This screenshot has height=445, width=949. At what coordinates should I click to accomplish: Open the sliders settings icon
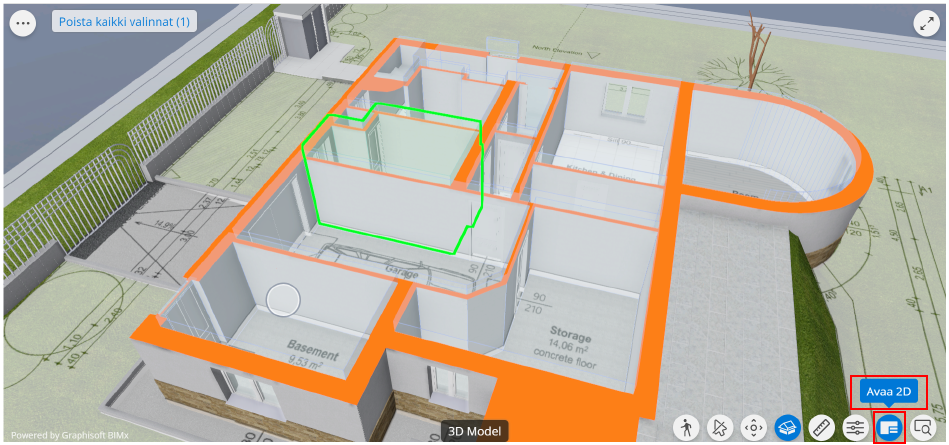pos(856,428)
